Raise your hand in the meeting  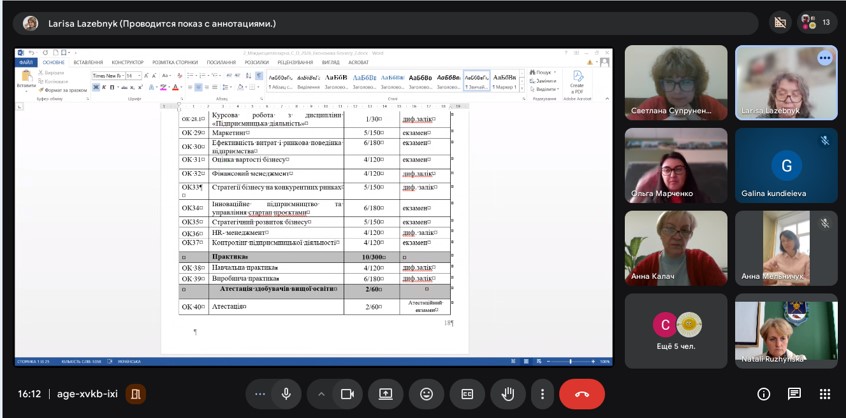(508, 394)
